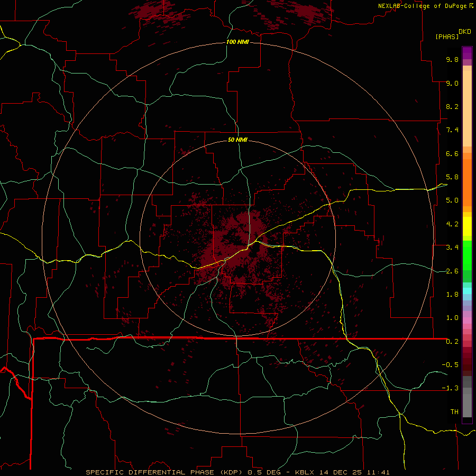Click the 5.8 value on the color scale
Screen dimensions: 476x476
click(x=452, y=177)
